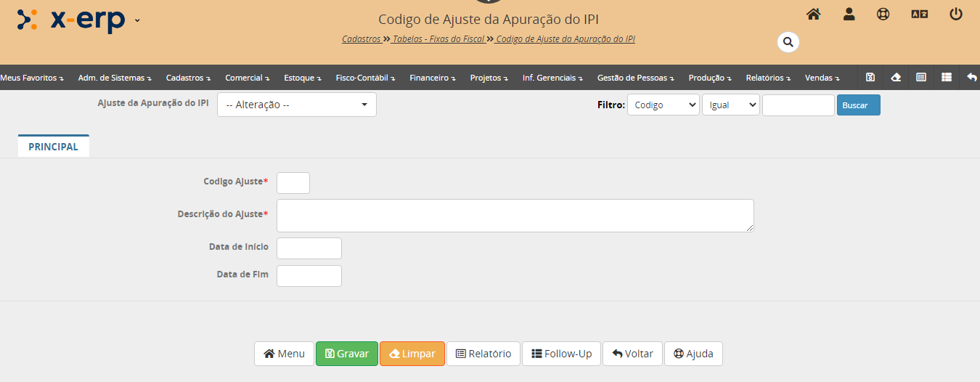Viewport: 980px width, 382px height.
Task: Click the Tabelas - Fixas do Fiscal breadcrumb
Action: tap(438, 39)
